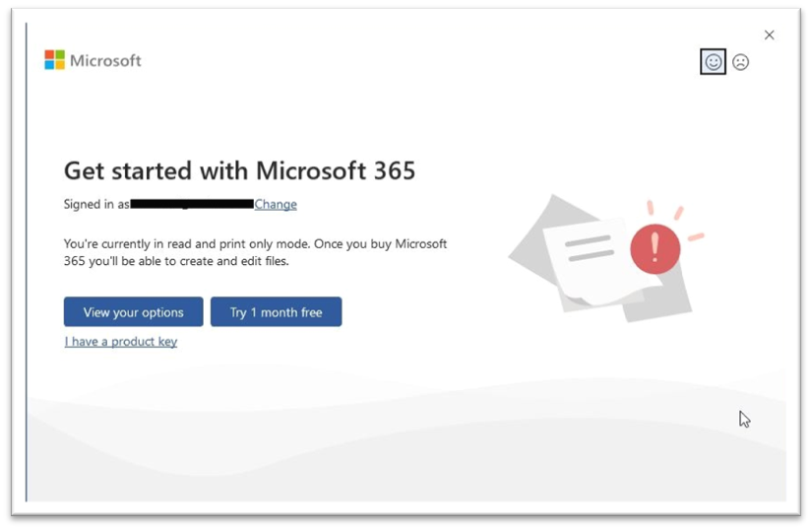Click the Signed in as label

[x=96, y=204]
